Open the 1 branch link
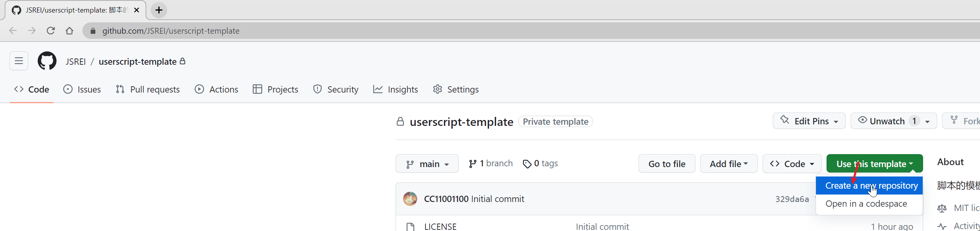This screenshot has height=231, width=980. click(x=491, y=164)
